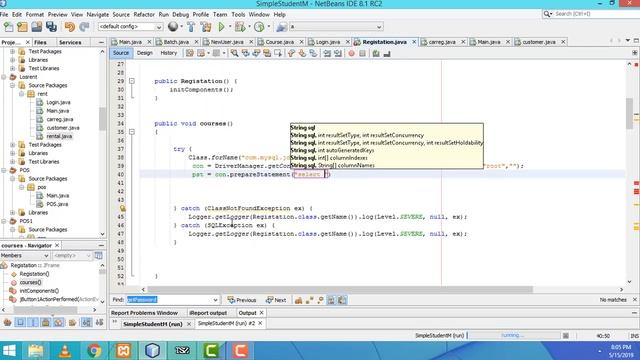
Task: Click the Shift Line Left editor icon
Action: click(x=327, y=53)
